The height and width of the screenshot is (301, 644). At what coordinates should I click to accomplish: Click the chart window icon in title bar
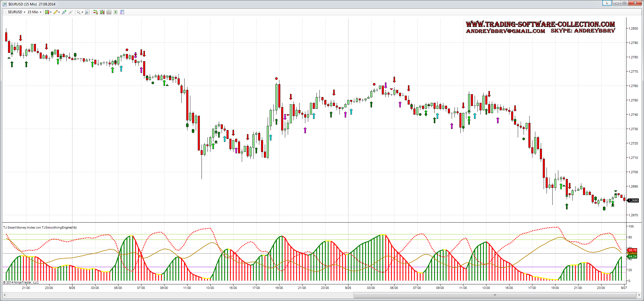[5, 4]
